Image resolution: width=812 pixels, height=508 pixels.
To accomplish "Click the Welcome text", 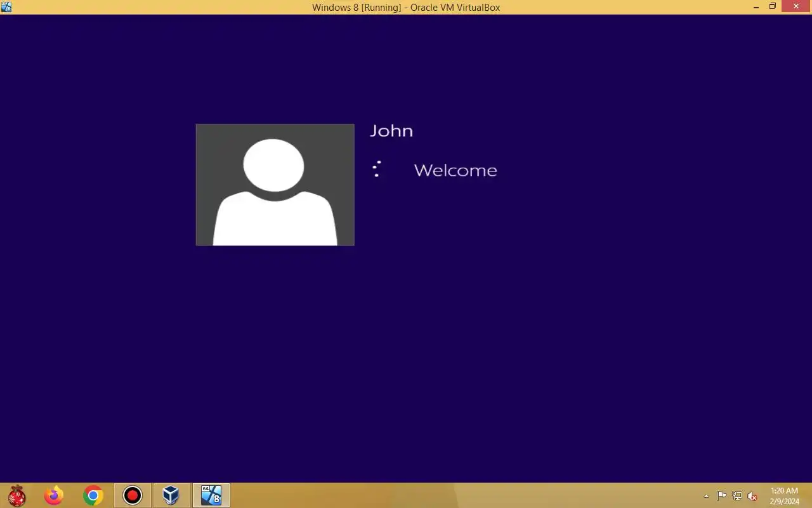I will [455, 170].
